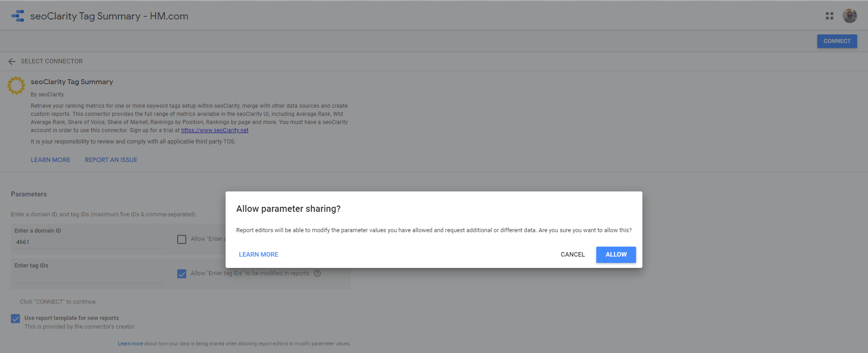Open Learn More link in the dialog
Viewport: 868px width, 353px height.
[x=258, y=255]
